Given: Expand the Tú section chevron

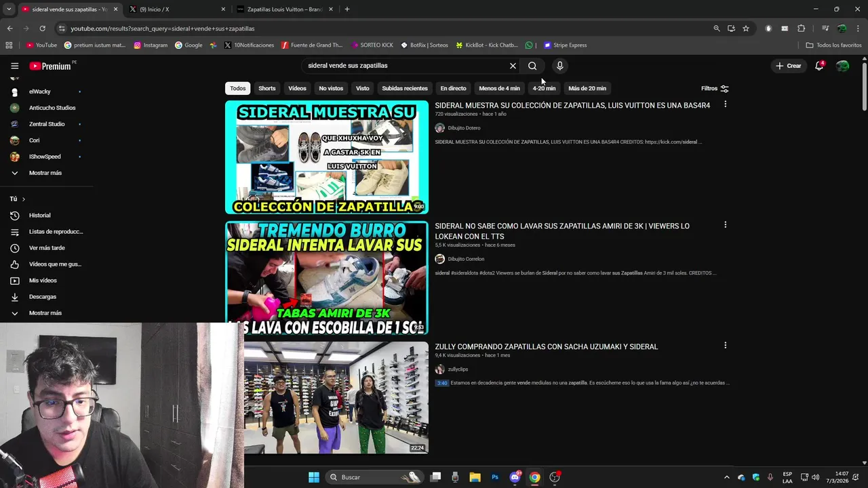Looking at the screenshot, I should pos(23,199).
